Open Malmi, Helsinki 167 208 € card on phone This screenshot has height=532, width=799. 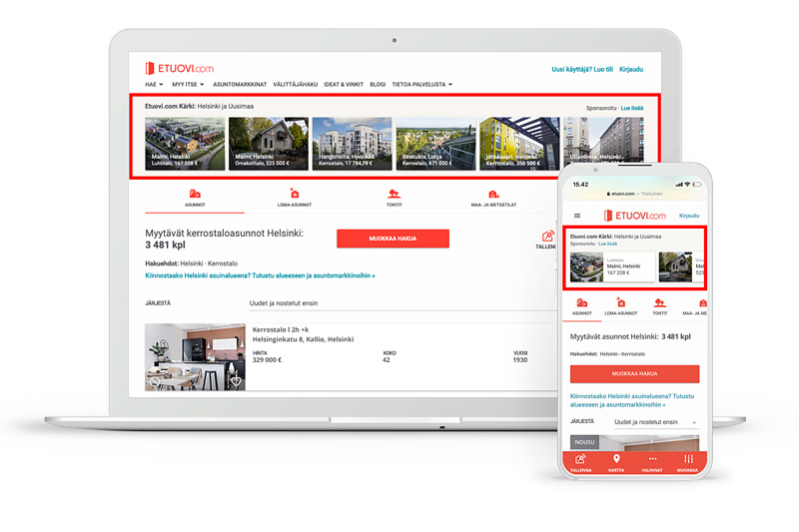pos(612,266)
